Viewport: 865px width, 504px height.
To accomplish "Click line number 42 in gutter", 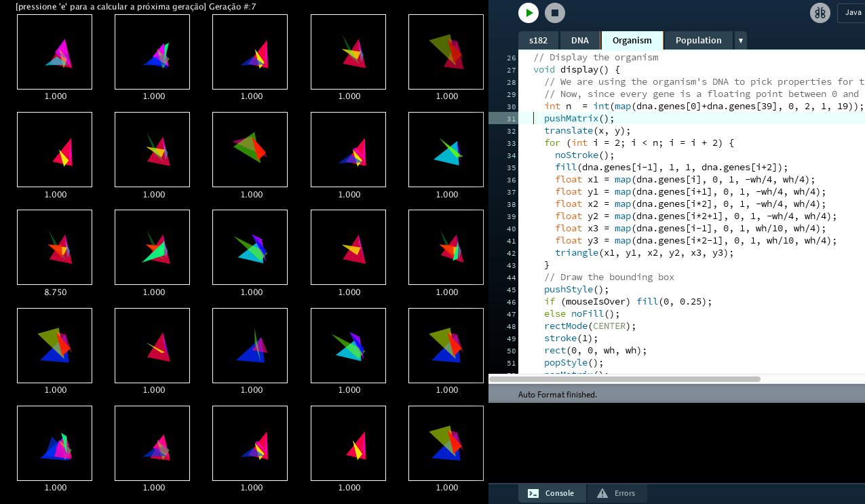I will [x=511, y=253].
